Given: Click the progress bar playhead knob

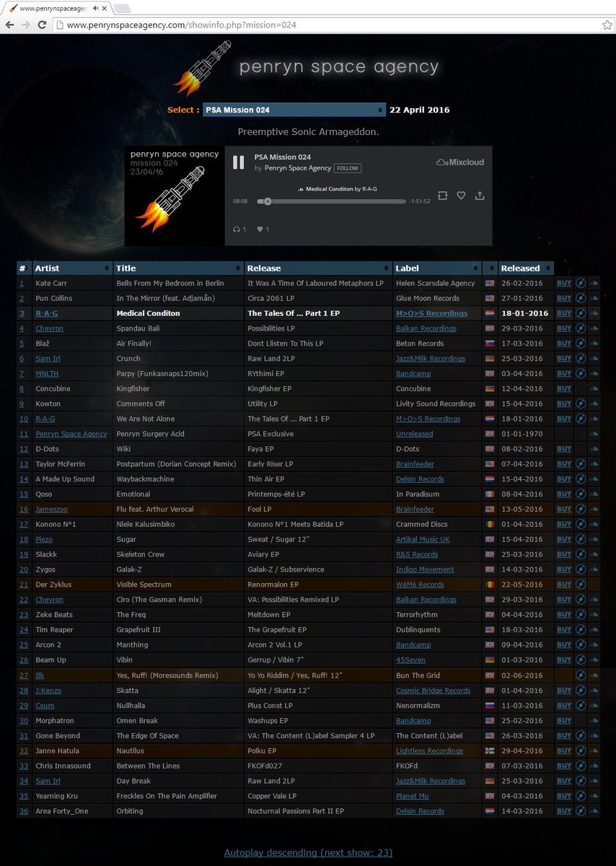Looking at the screenshot, I should (268, 201).
